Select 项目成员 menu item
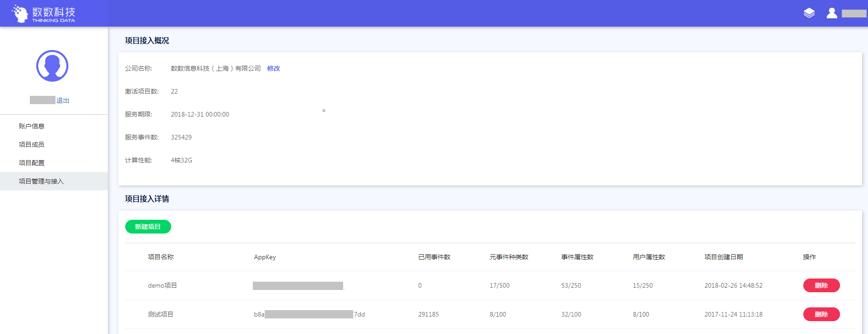 tap(32, 145)
